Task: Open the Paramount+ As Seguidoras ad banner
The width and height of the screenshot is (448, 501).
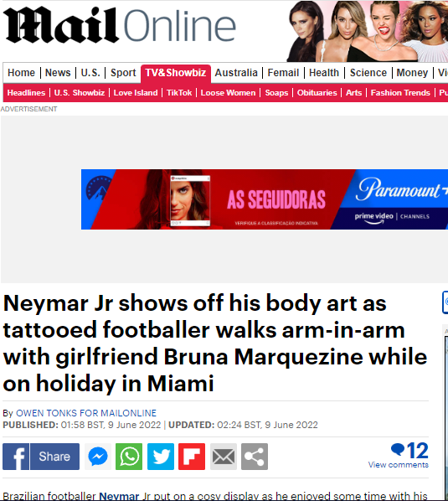Action: 265,199
